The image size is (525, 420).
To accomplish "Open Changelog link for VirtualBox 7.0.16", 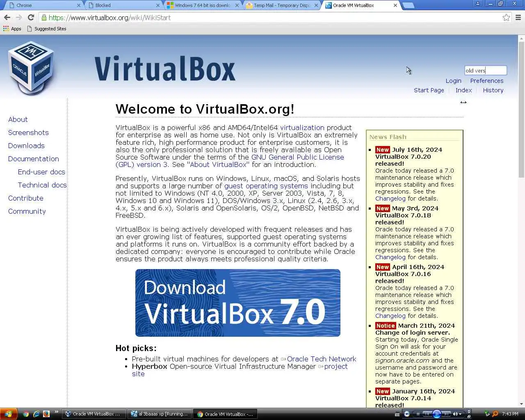I will coord(390,316).
